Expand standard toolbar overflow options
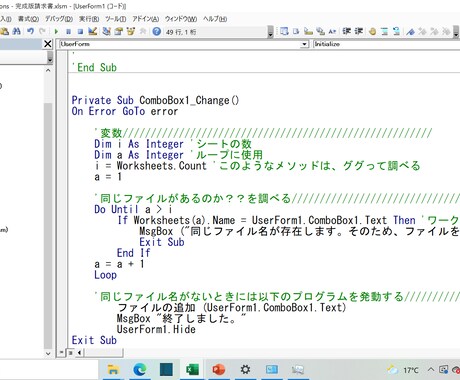The height and width of the screenshot is (380, 460). [270, 32]
